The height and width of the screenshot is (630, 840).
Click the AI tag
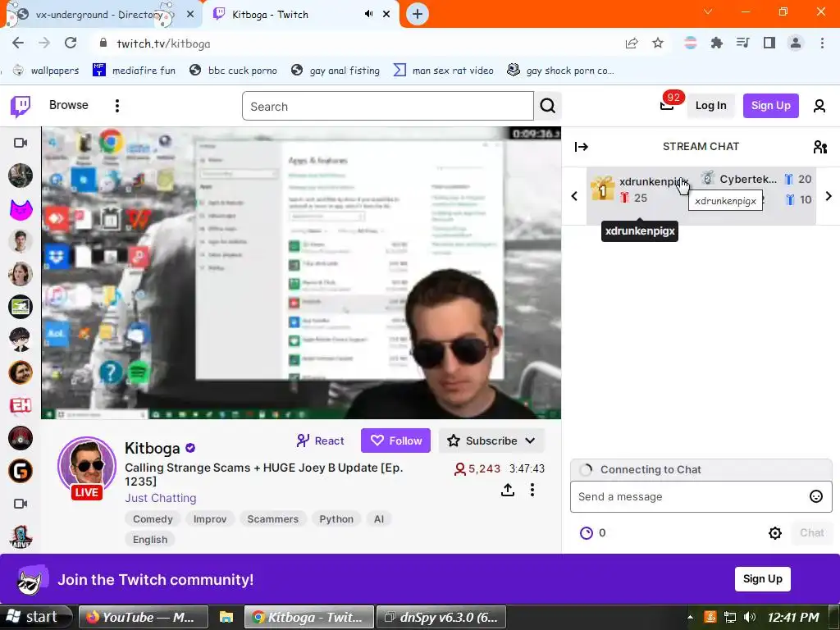point(379,519)
